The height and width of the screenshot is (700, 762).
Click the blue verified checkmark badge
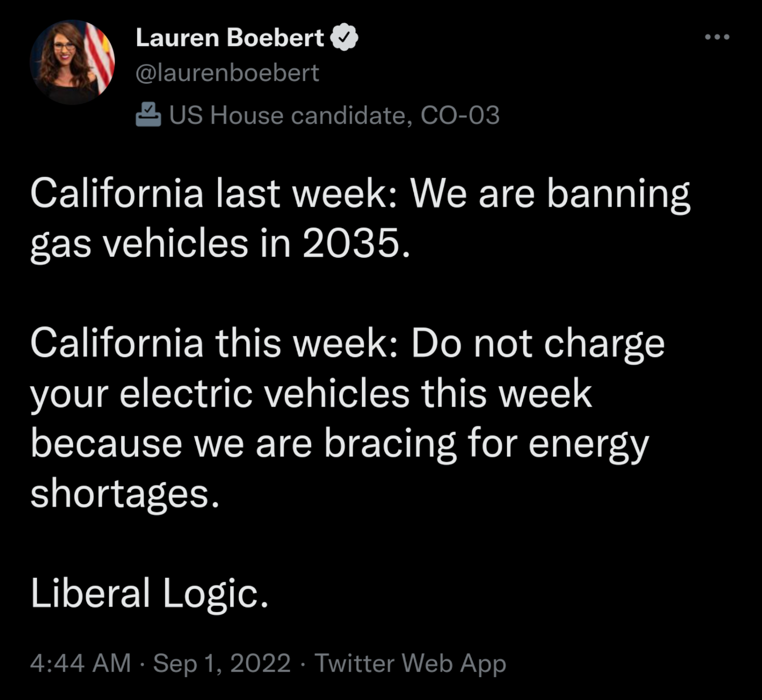[x=344, y=38]
